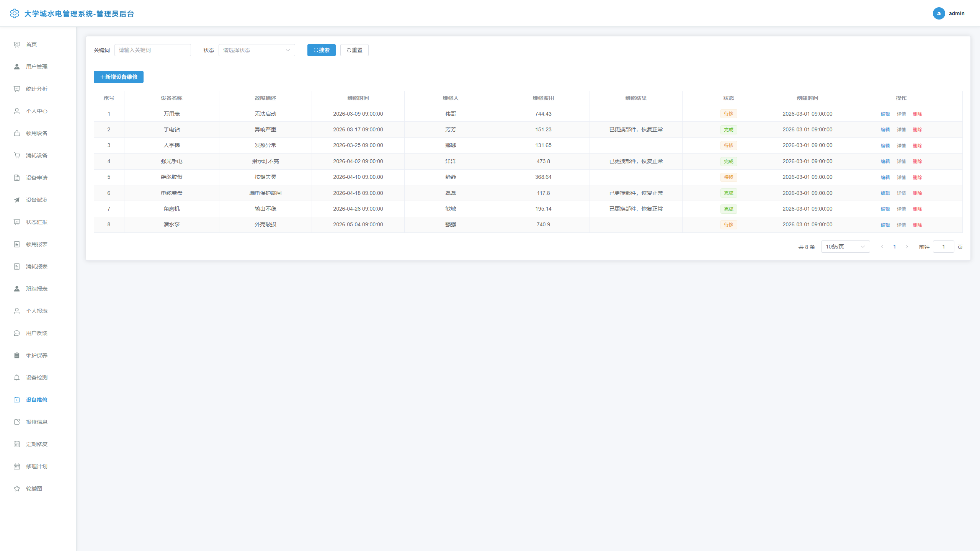Click the 搜索 search button
Viewport: 980px width, 551px height.
coord(321,50)
